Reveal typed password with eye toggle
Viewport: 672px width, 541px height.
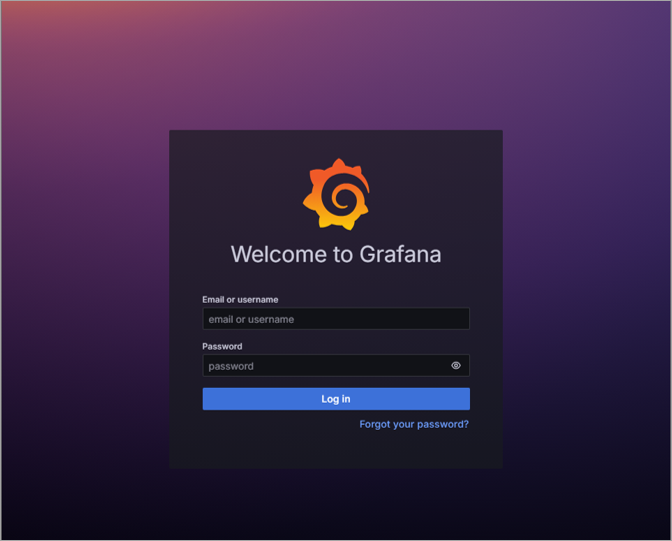click(456, 366)
